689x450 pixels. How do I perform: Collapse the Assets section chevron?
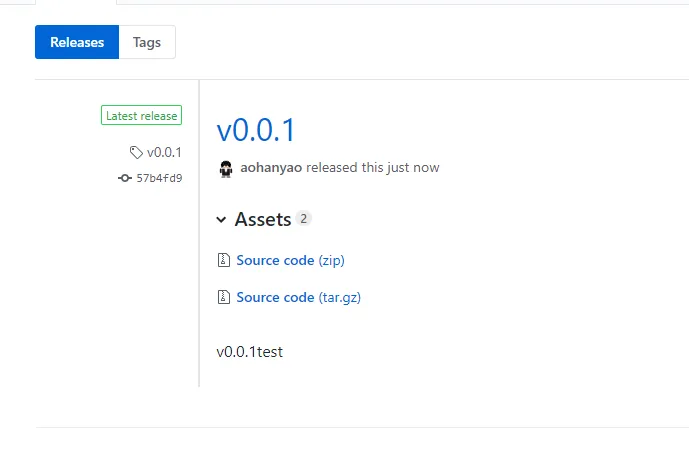tap(221, 219)
